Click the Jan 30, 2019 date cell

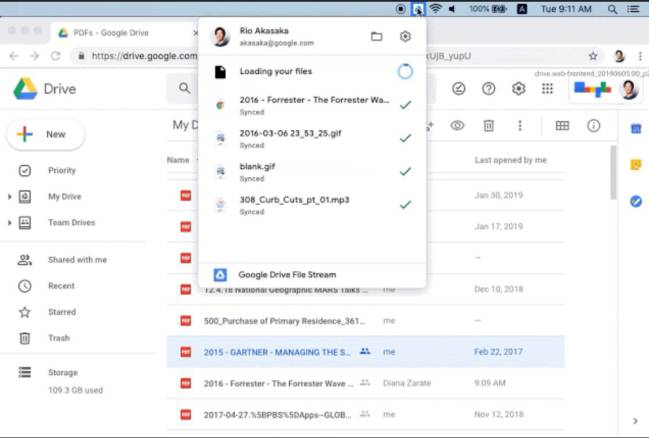coord(498,195)
